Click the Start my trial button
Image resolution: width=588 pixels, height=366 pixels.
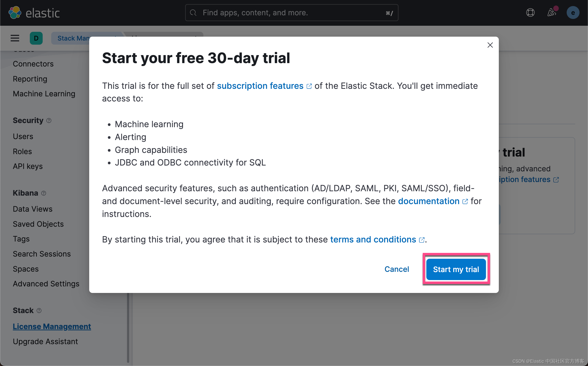pyautogui.click(x=456, y=269)
